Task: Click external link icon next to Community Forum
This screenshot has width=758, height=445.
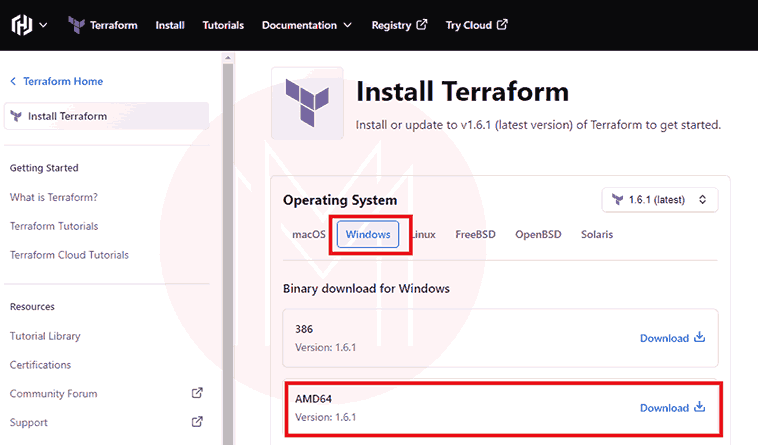Action: 197,393
